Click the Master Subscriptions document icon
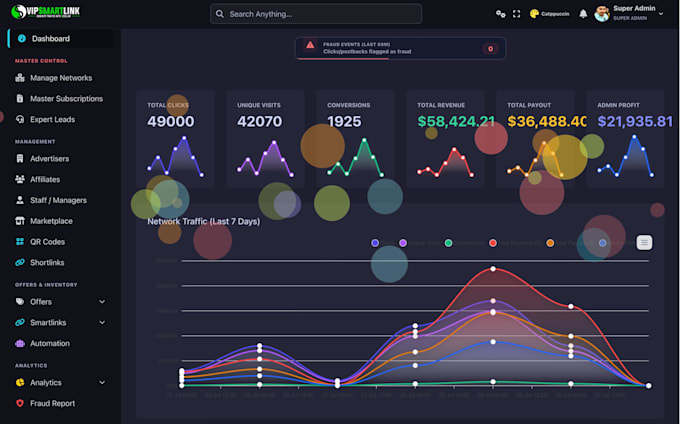The height and width of the screenshot is (424, 680). [20, 99]
